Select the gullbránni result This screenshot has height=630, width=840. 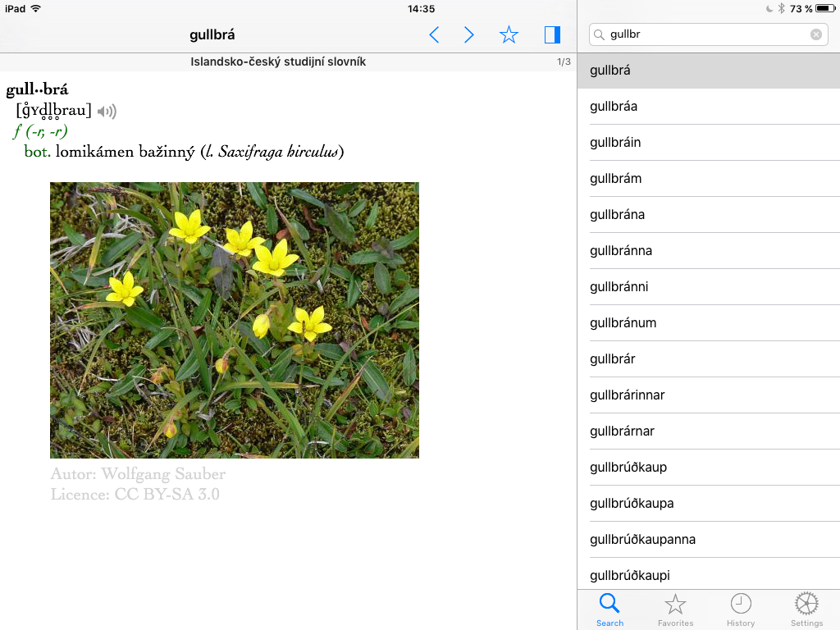[709, 286]
